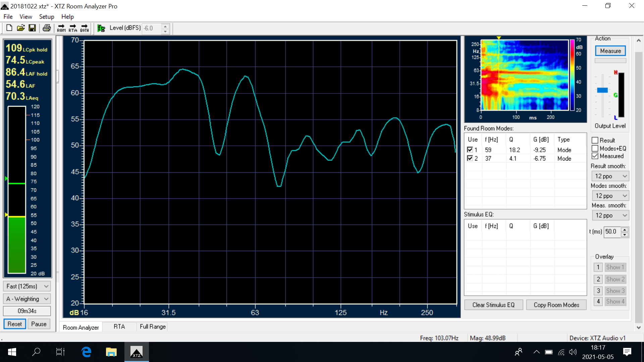Open taskbar search
Viewport: 644px width, 362px height.
36,352
